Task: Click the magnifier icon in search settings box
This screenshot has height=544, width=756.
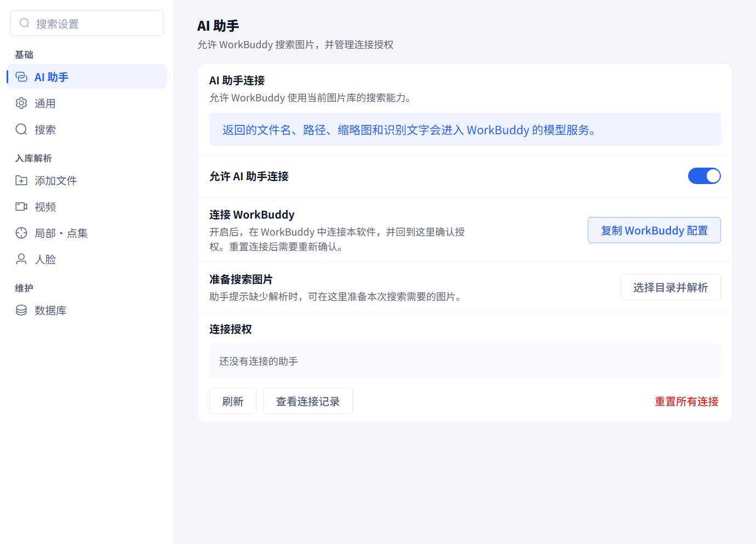Action: 25,23
